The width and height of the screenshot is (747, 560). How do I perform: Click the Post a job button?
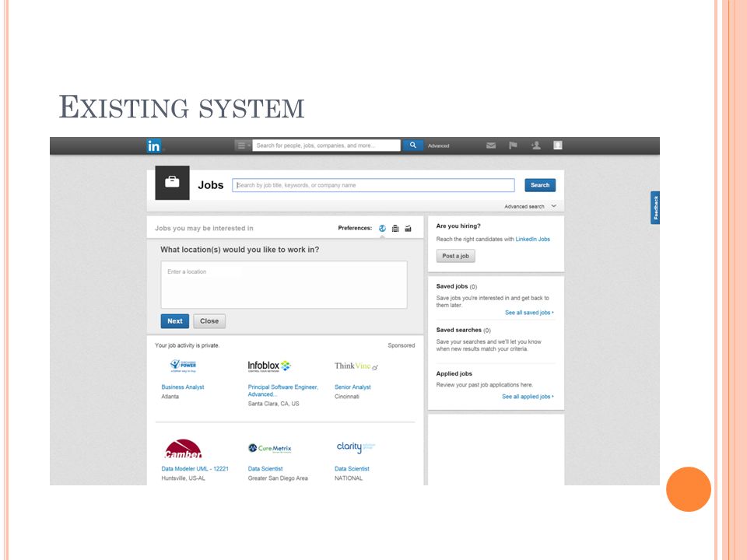tap(455, 256)
